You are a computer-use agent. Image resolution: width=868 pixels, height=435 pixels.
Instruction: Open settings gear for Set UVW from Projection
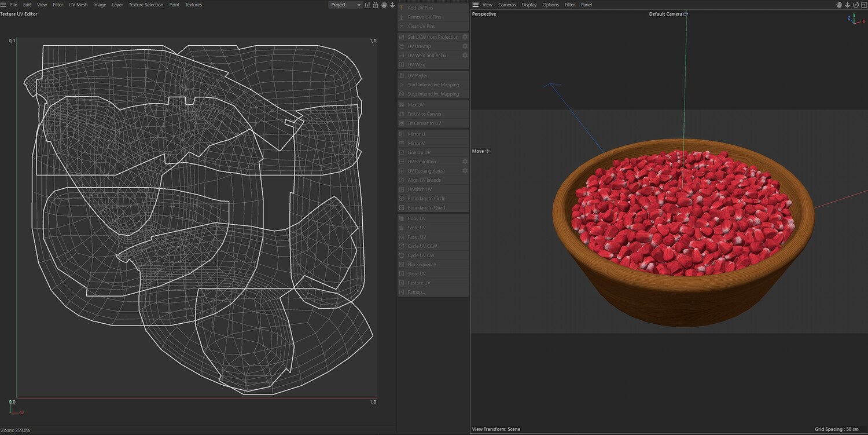click(465, 37)
